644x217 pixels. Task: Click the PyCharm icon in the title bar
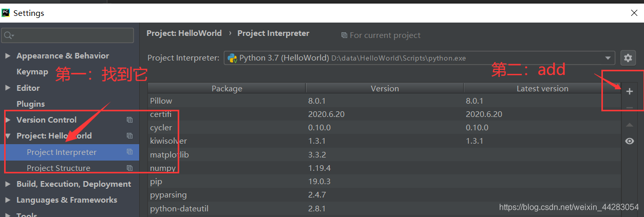6,13
